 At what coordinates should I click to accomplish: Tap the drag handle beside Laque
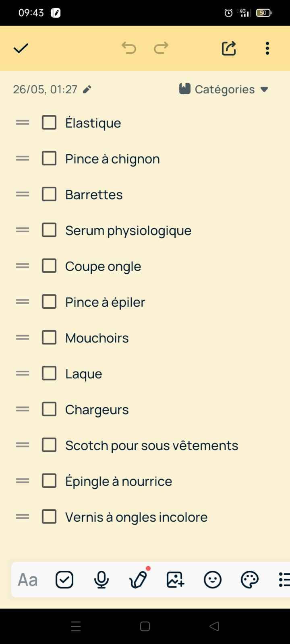[22, 373]
